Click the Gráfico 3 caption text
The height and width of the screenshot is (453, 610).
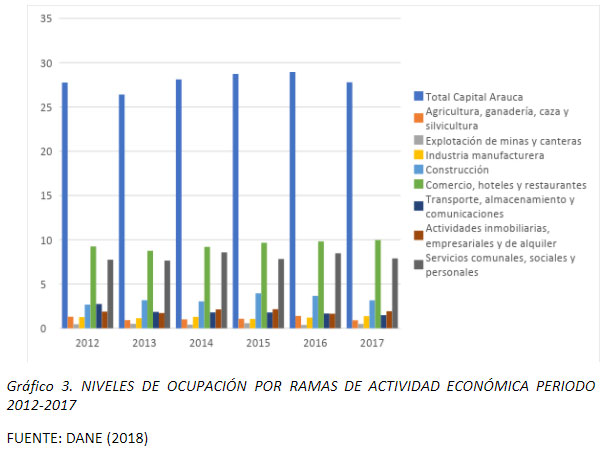click(300, 395)
